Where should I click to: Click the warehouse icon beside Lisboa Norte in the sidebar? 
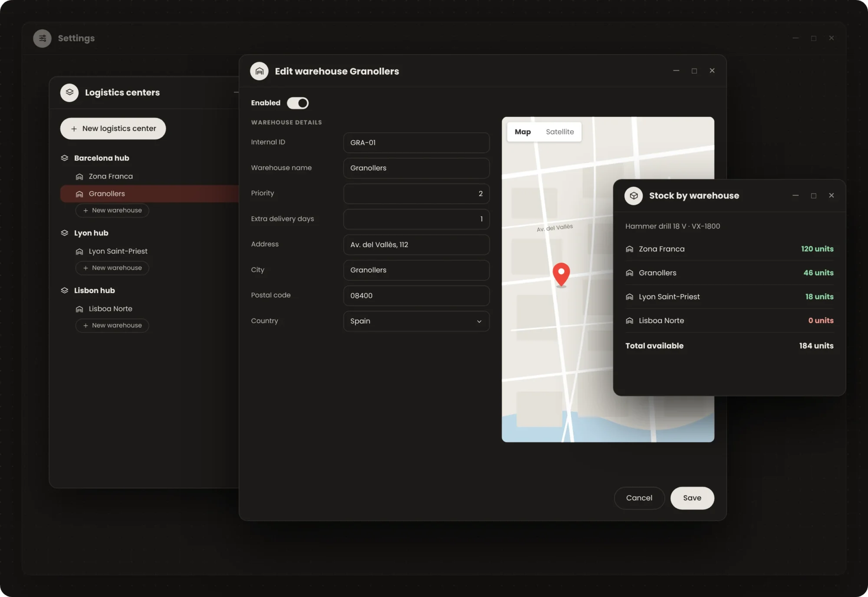click(x=79, y=309)
